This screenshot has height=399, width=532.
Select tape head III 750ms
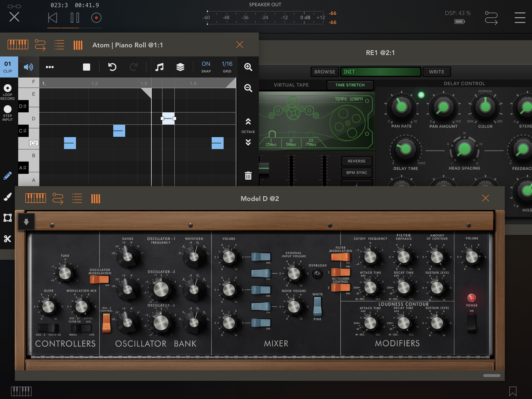[311, 142]
